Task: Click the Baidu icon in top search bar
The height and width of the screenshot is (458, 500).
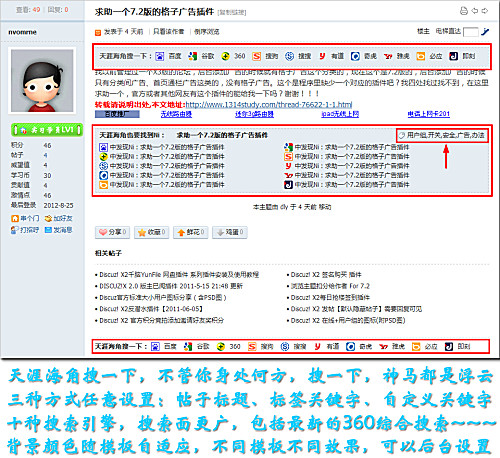Action: coord(160,56)
